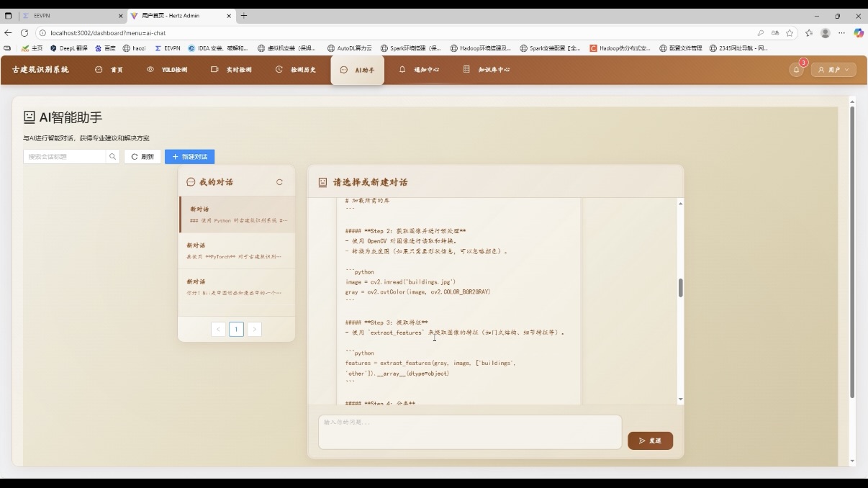Open the YOLO检测 menu item
Viewport: 868px width, 488px height.
click(167, 70)
